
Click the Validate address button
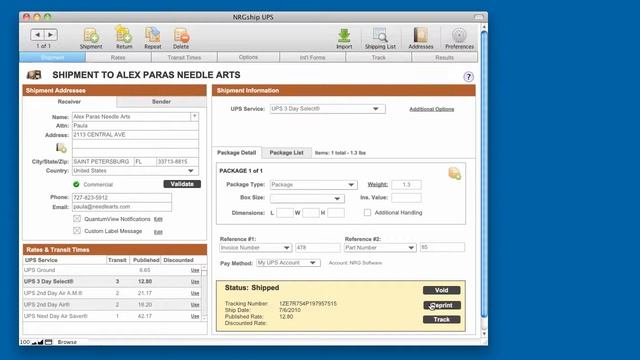coord(182,184)
